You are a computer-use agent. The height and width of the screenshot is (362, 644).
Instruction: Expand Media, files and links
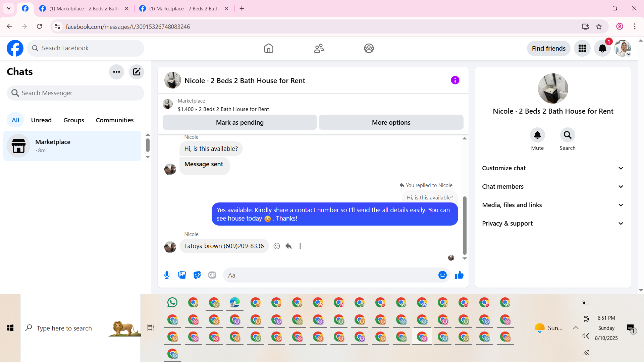[x=553, y=205]
